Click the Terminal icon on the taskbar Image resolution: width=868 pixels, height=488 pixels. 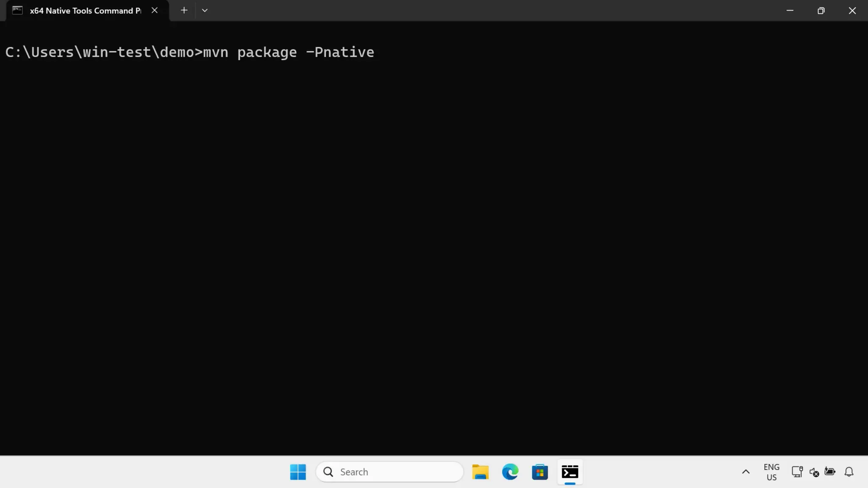coord(570,472)
